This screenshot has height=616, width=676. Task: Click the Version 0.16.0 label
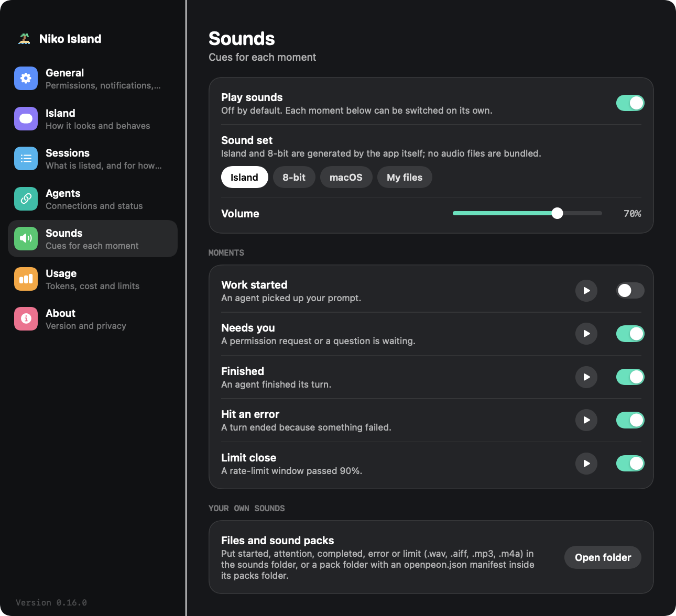point(51,602)
